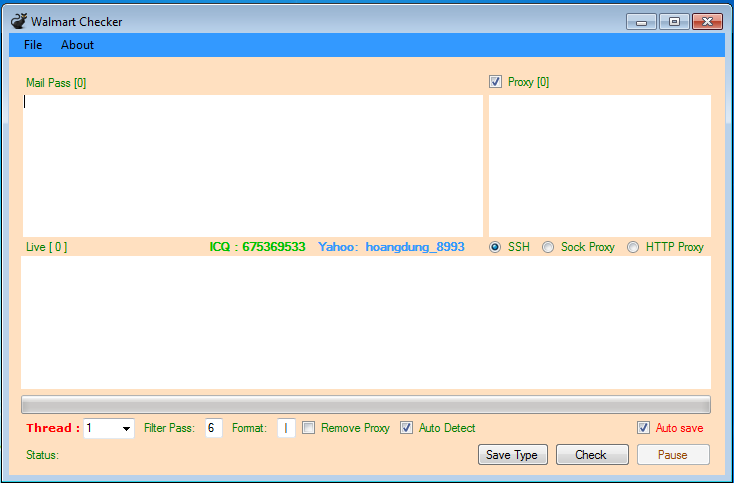Open the File menu
Viewport: 735px width, 484px height.
pyautogui.click(x=33, y=45)
